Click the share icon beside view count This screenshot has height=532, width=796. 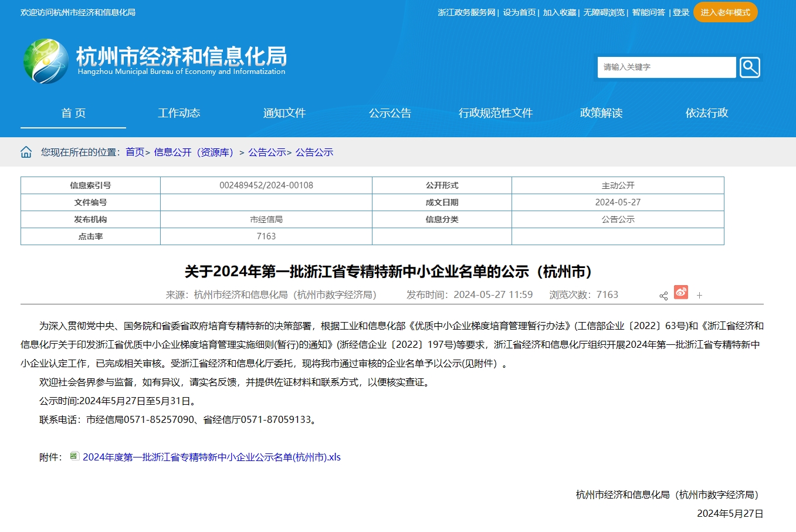click(x=663, y=296)
